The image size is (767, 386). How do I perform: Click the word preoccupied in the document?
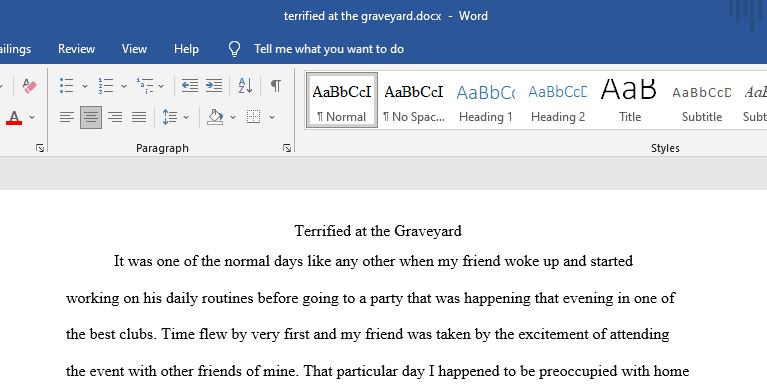(578, 371)
